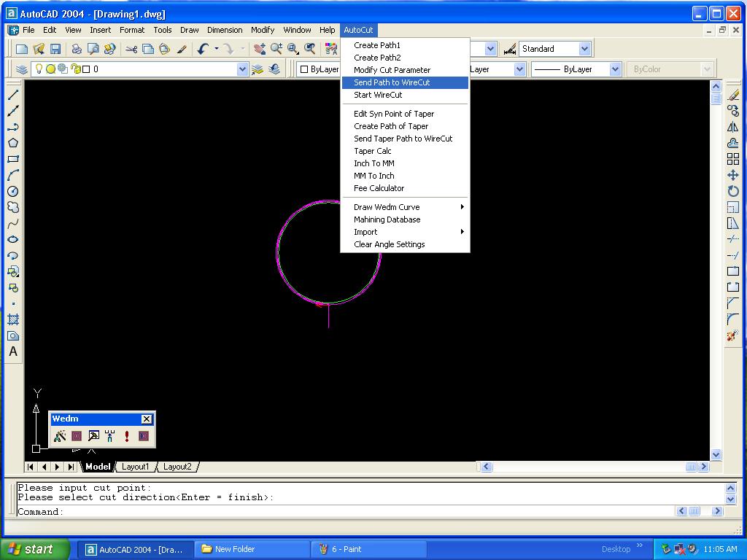The image size is (747, 560).
Task: Open the ByLayer lineweight dropdown
Action: (x=615, y=69)
